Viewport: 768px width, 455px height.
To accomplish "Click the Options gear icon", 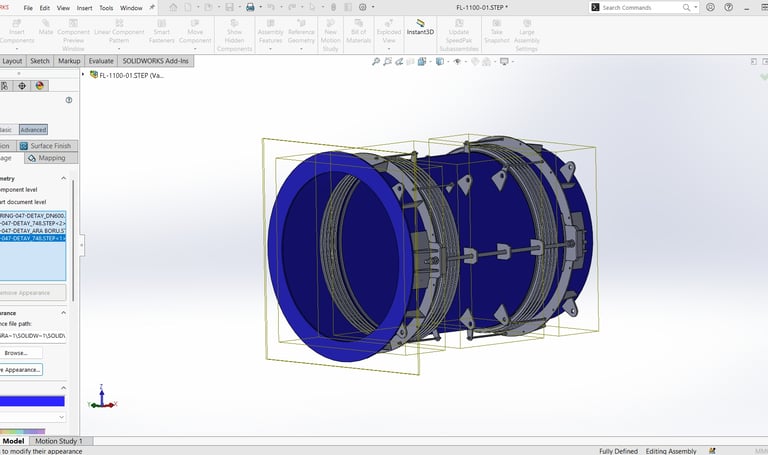I will tap(362, 7).
